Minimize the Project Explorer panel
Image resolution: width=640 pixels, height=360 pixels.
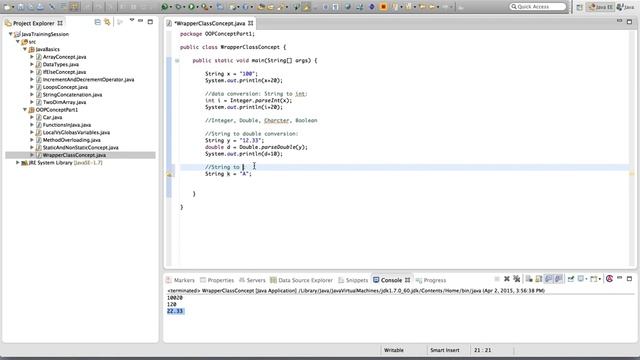140,21
